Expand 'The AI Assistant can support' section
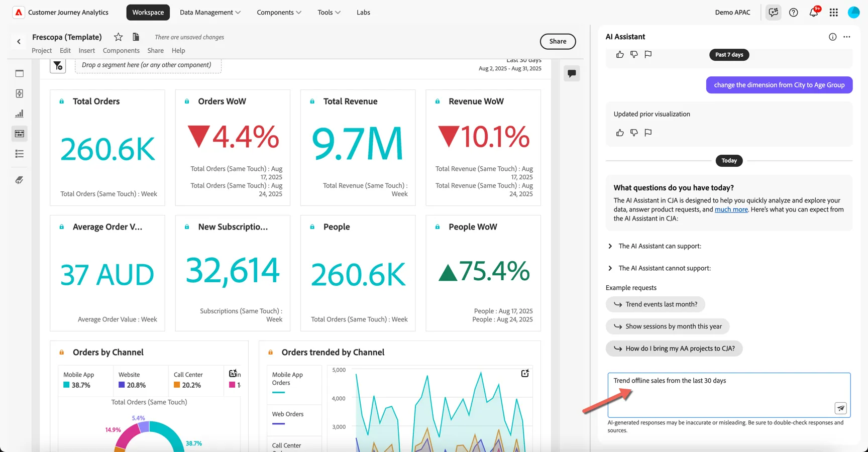The height and width of the screenshot is (452, 868). (660, 246)
